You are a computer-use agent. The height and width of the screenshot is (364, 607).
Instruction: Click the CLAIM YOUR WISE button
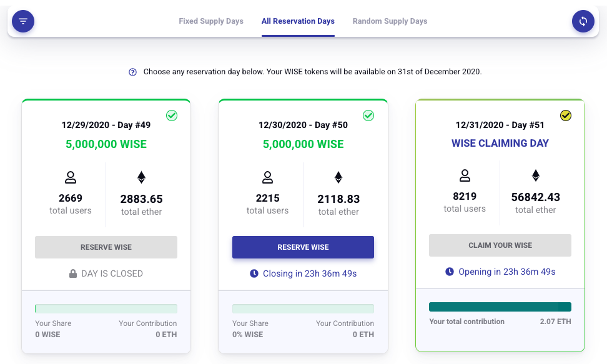500,245
